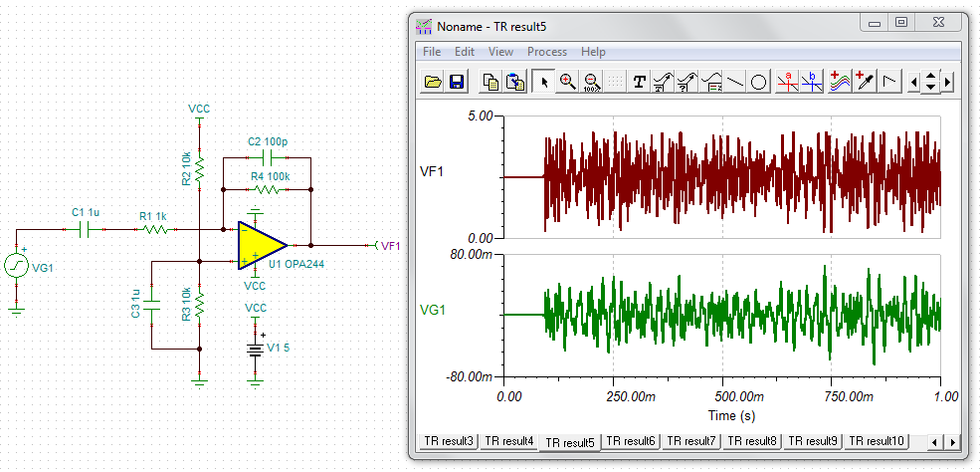This screenshot has height=472, width=980.
Task: Click the tab scroll right arrow at bottom
Action: 953,442
